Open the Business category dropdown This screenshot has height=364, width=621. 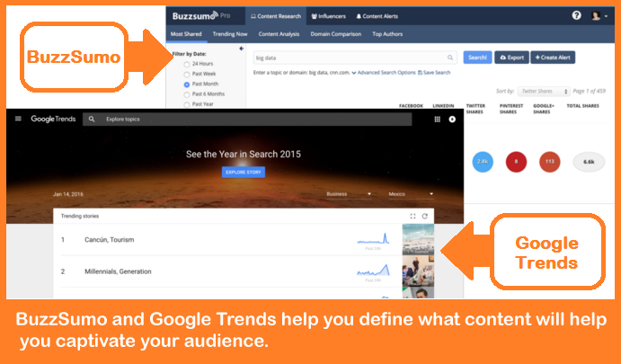349,194
